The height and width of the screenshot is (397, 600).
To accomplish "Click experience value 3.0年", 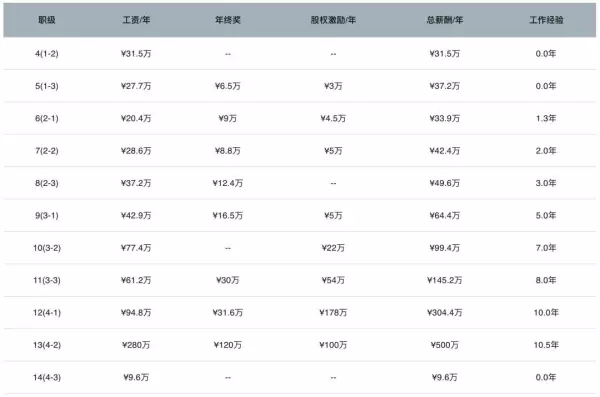I will 546,183.
